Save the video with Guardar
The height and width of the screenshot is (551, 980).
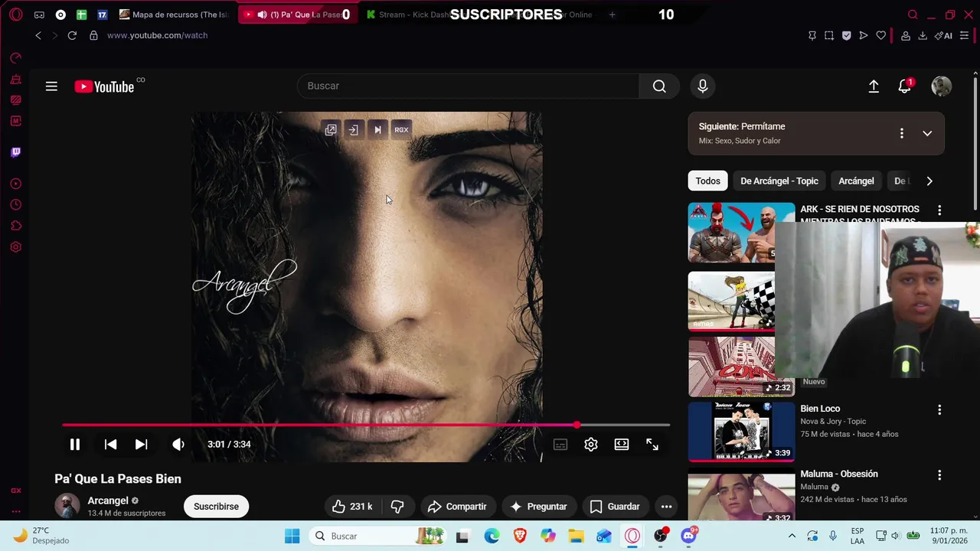point(615,507)
